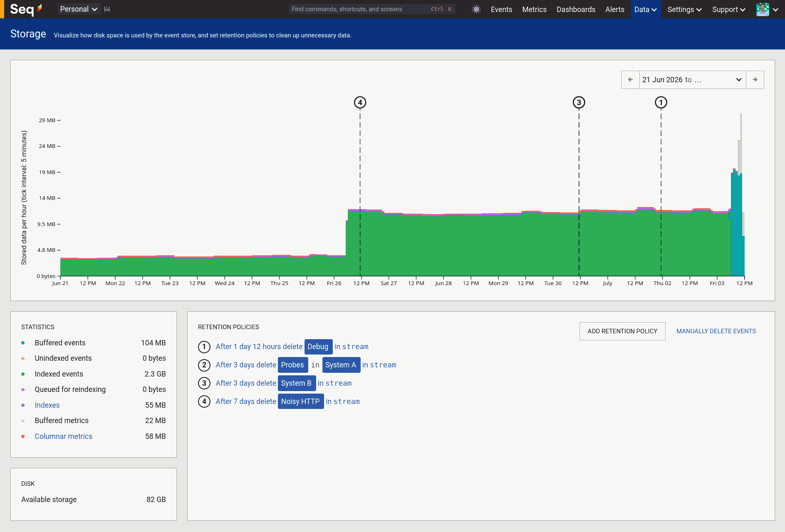Click the System B signal tag

point(297,383)
